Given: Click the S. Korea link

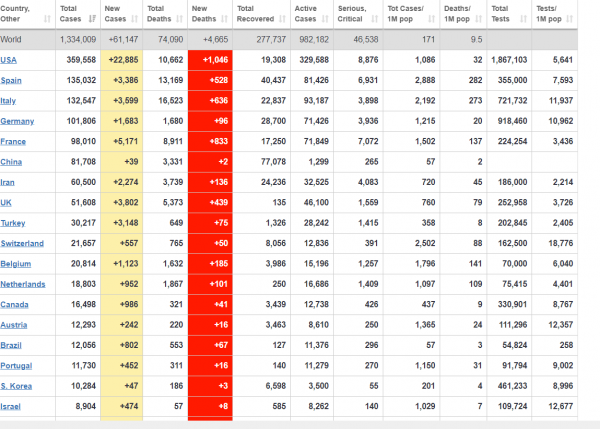Looking at the screenshot, I should coord(19,386).
